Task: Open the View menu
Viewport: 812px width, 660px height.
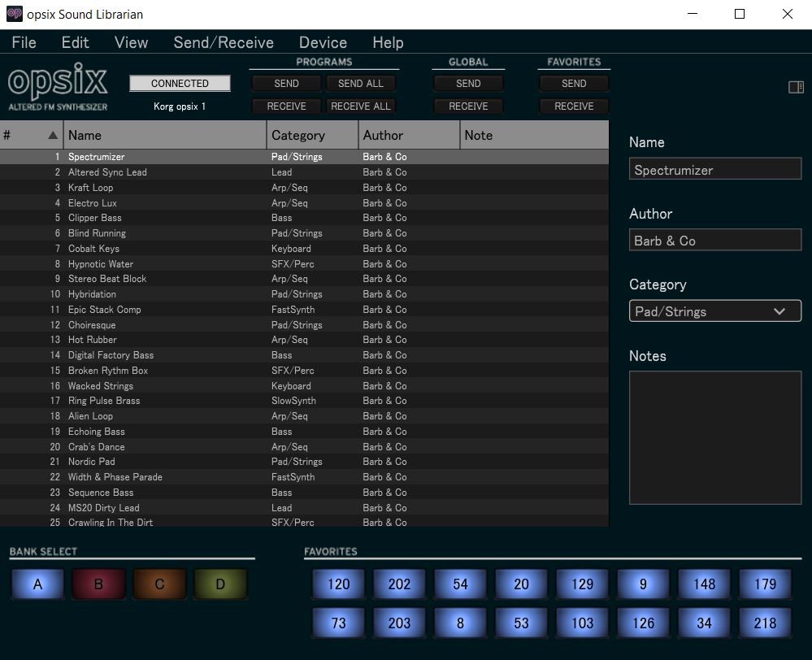Action: [x=131, y=42]
